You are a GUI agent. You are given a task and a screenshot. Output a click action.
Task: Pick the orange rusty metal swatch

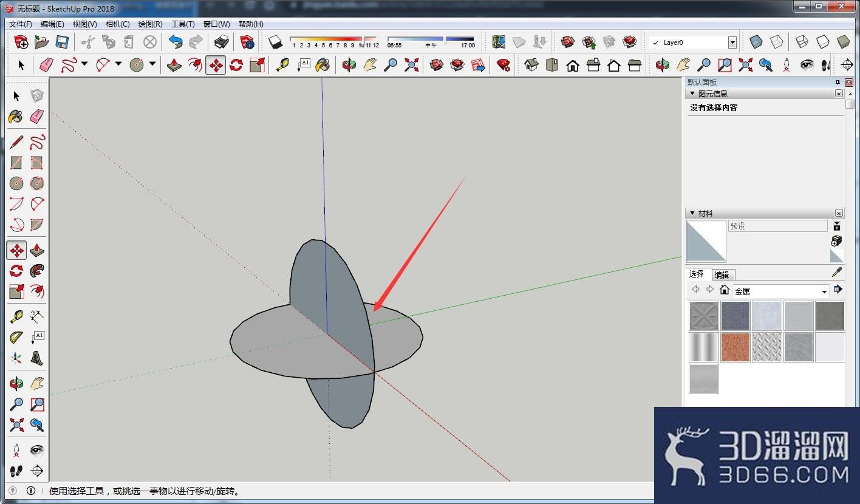(x=735, y=347)
